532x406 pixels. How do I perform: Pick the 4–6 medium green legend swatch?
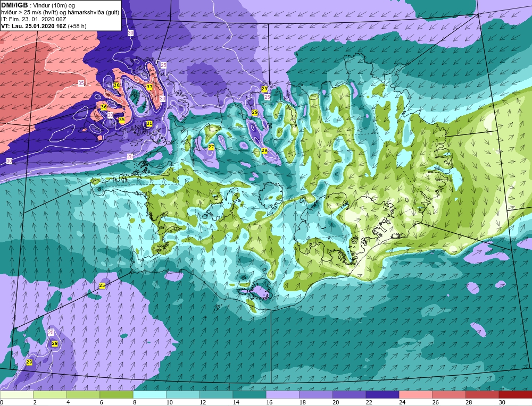83,395
